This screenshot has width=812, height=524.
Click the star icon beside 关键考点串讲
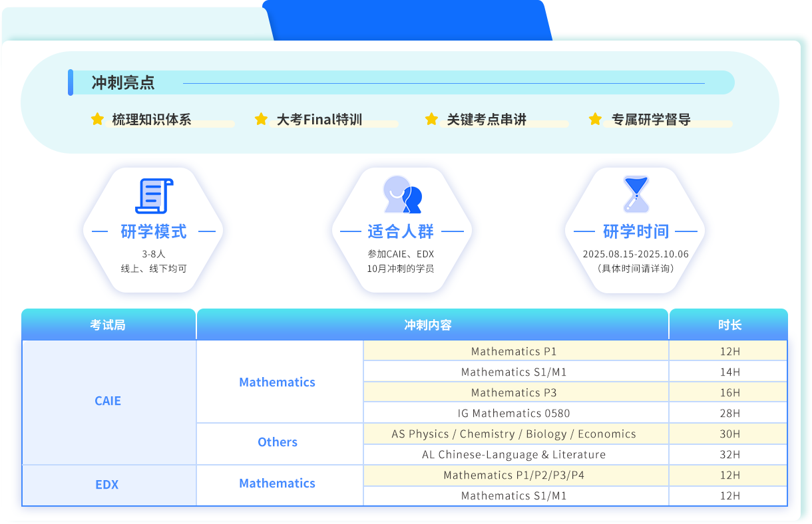coord(431,119)
